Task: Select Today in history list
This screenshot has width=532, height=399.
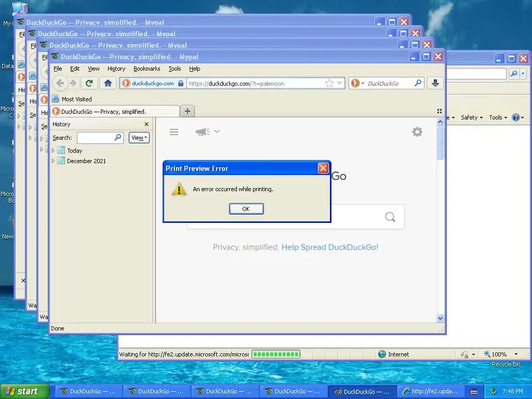Action: tap(75, 151)
